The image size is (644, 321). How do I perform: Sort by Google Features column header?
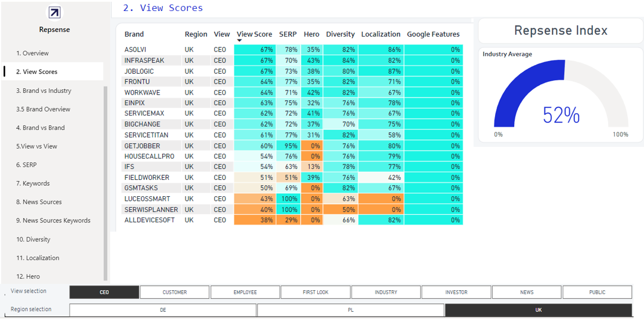434,34
